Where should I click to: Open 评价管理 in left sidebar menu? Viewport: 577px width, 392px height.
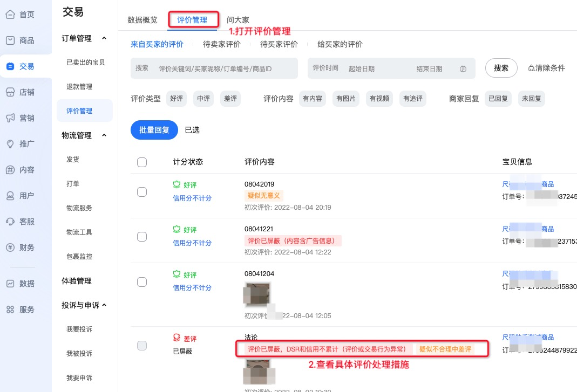[85, 111]
